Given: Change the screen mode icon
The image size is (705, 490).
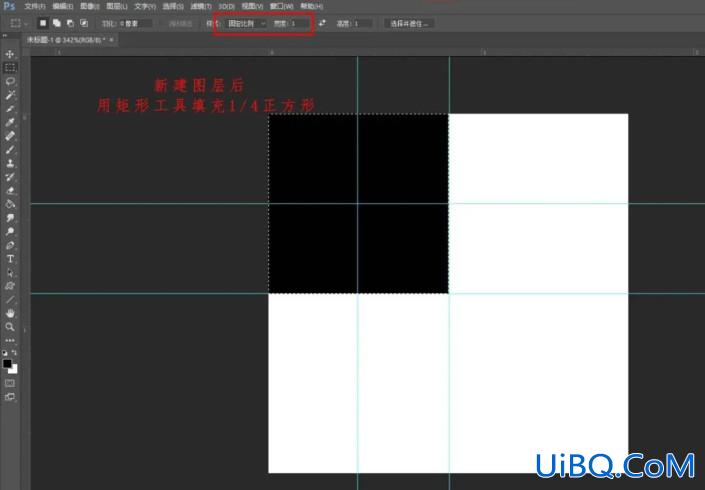Looking at the screenshot, I should click(10, 397).
